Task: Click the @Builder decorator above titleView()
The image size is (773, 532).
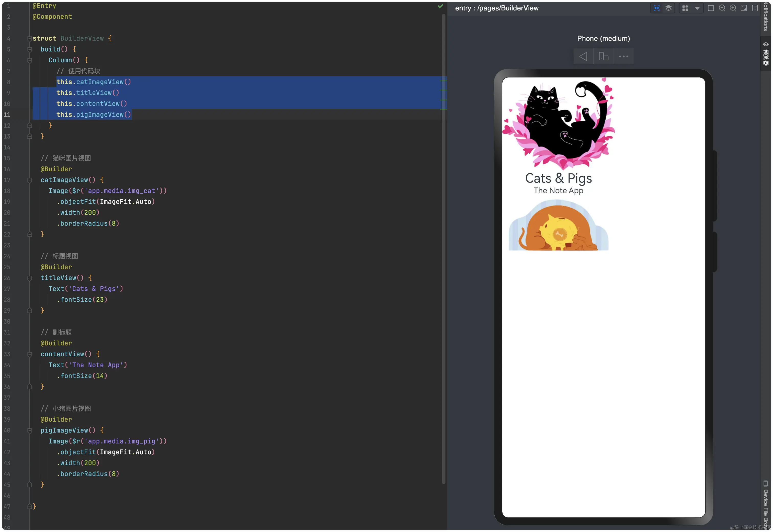Action: (56, 267)
